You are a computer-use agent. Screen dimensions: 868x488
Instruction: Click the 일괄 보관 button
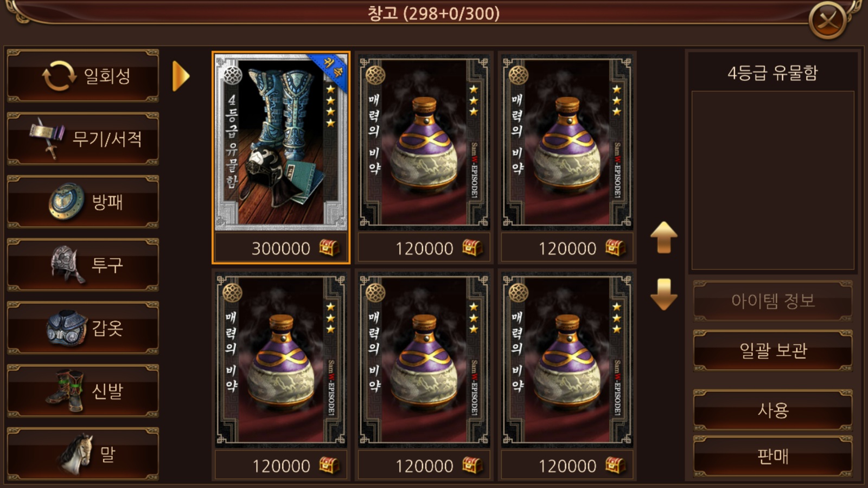click(773, 350)
